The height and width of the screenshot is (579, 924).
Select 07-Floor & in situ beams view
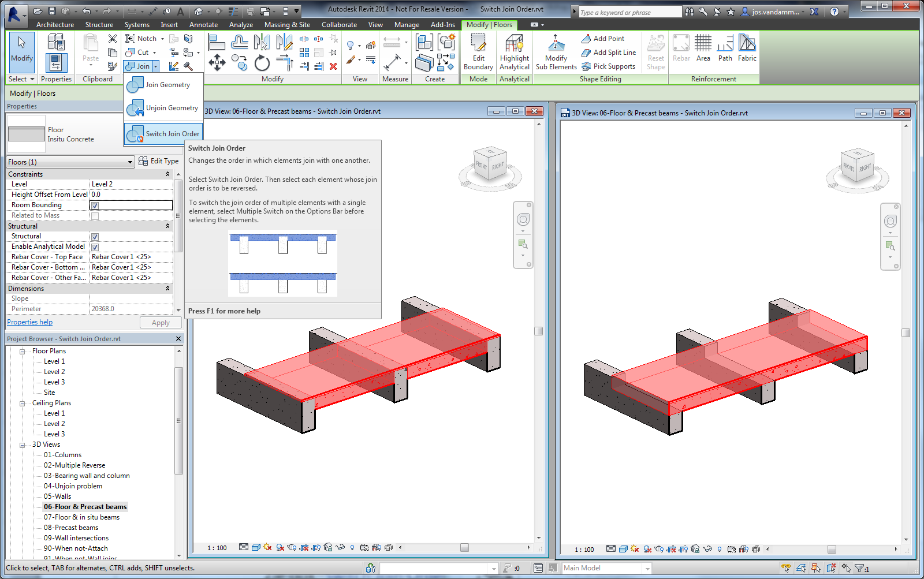click(81, 517)
